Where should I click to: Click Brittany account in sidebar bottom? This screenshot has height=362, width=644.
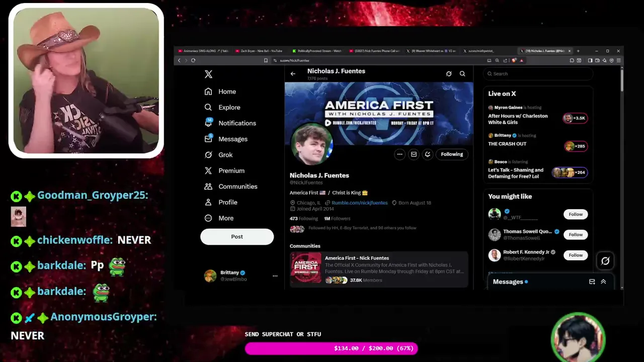[240, 276]
